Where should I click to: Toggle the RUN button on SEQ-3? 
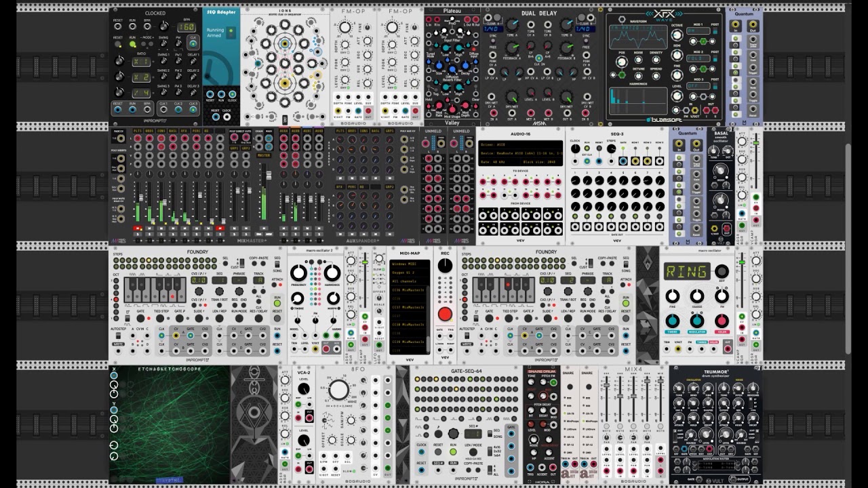[587, 150]
